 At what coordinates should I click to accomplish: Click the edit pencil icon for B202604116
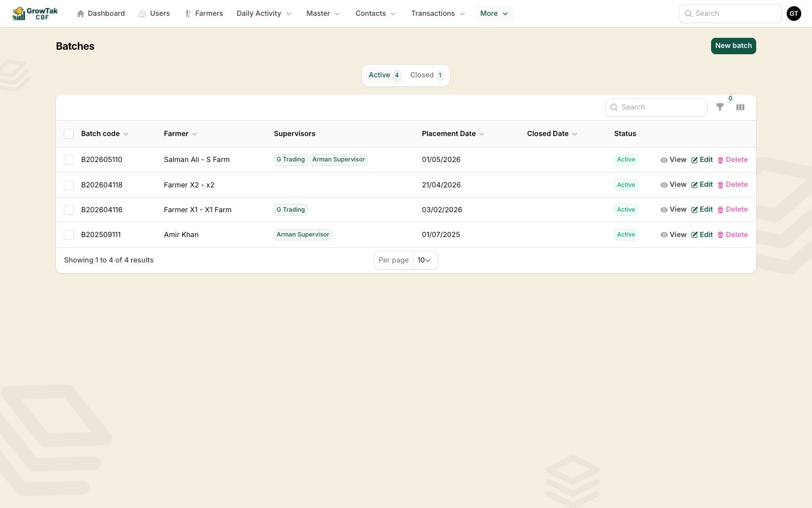tap(695, 210)
